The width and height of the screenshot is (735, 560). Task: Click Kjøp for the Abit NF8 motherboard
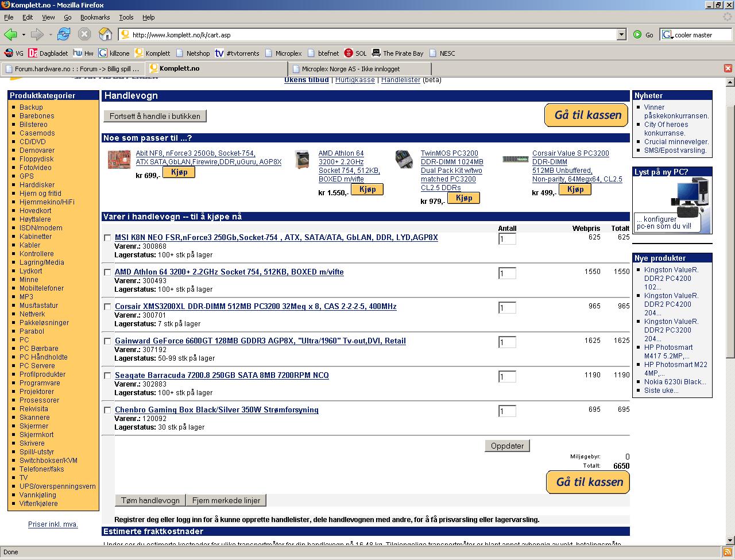tap(179, 172)
